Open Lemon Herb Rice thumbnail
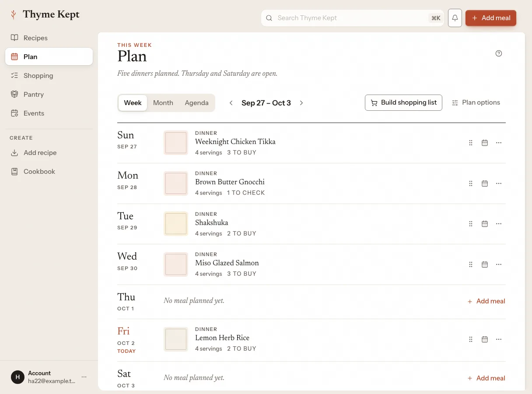 [x=176, y=339]
